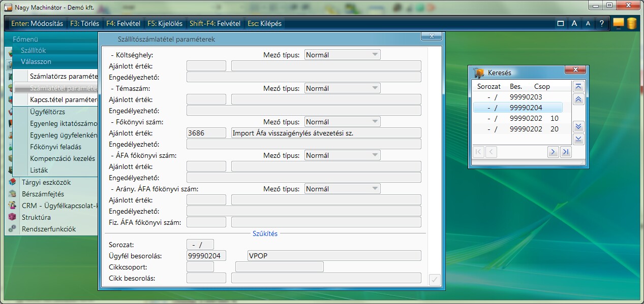
Task: Click Fiz. ÁFA főkönyvi szám code field
Action: (x=206, y=222)
